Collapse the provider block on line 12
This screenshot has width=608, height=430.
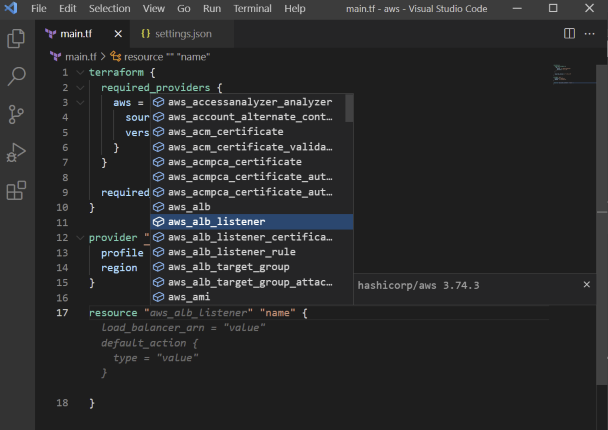tap(80, 238)
